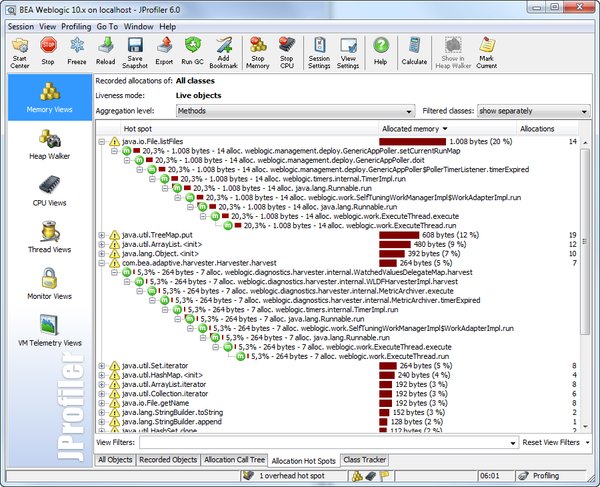Open Session Settings
Image resolution: width=600 pixels, height=487 pixels.
pos(319,53)
